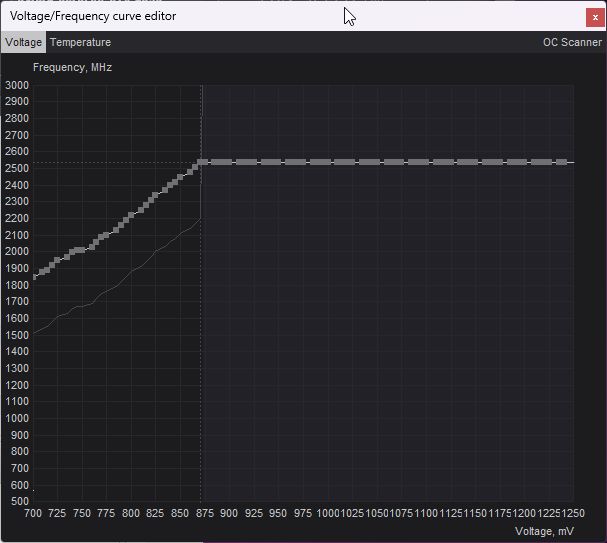Select the flat-line curve point at 1000 mV
This screenshot has height=543, width=607.
pyautogui.click(x=328, y=162)
